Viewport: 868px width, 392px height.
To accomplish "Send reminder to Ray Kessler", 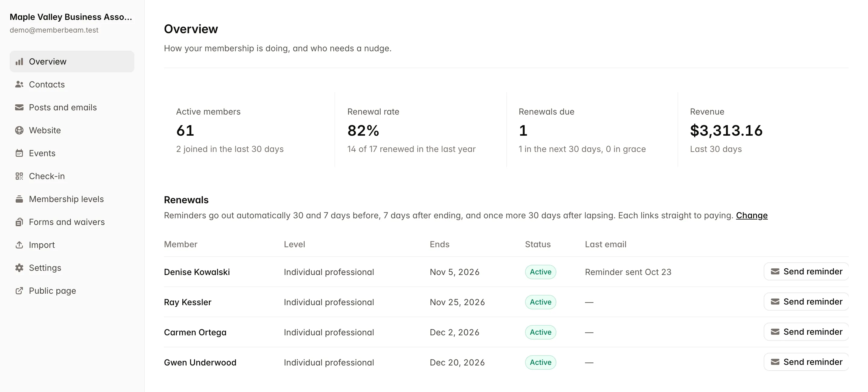I will [x=806, y=302].
